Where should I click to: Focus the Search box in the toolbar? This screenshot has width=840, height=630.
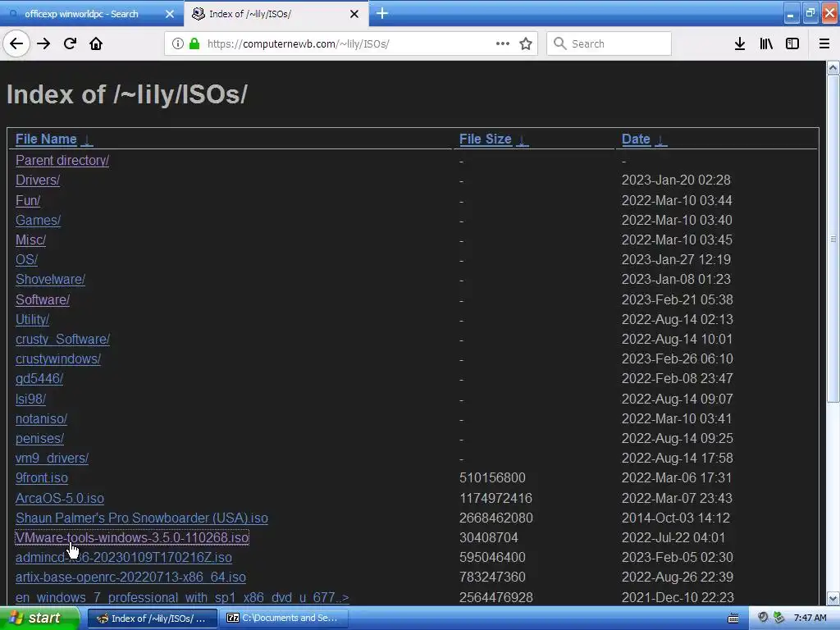click(x=609, y=43)
